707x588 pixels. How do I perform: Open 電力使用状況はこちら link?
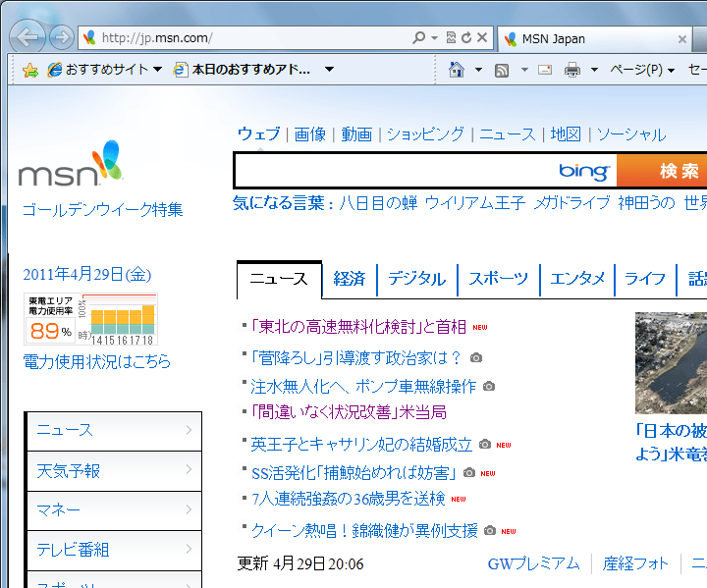tap(97, 361)
